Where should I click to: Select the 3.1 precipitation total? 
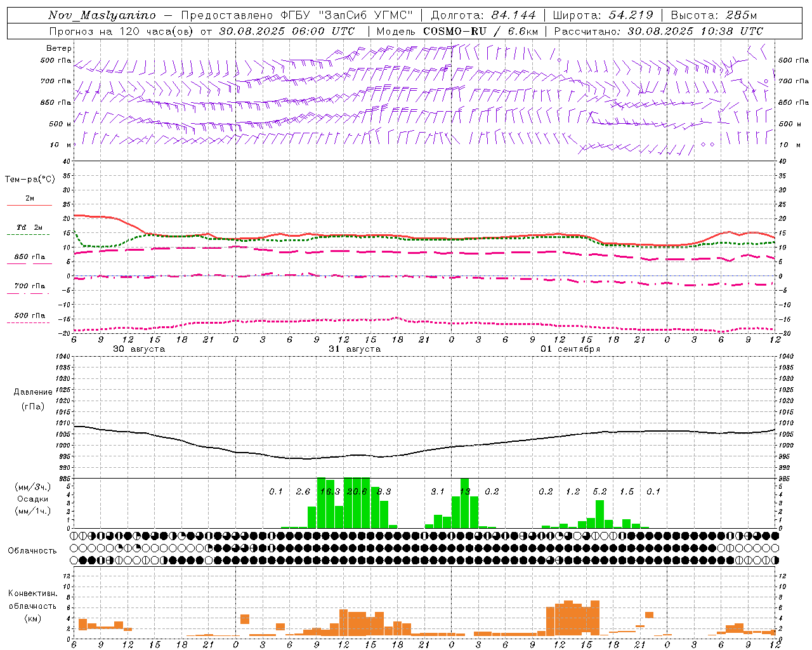[x=438, y=492]
